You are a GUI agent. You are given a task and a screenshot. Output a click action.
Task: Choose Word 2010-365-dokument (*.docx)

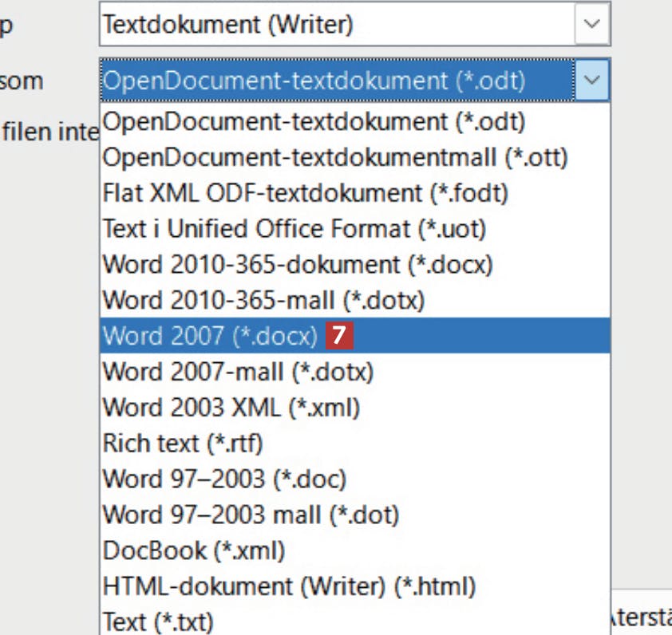298,264
